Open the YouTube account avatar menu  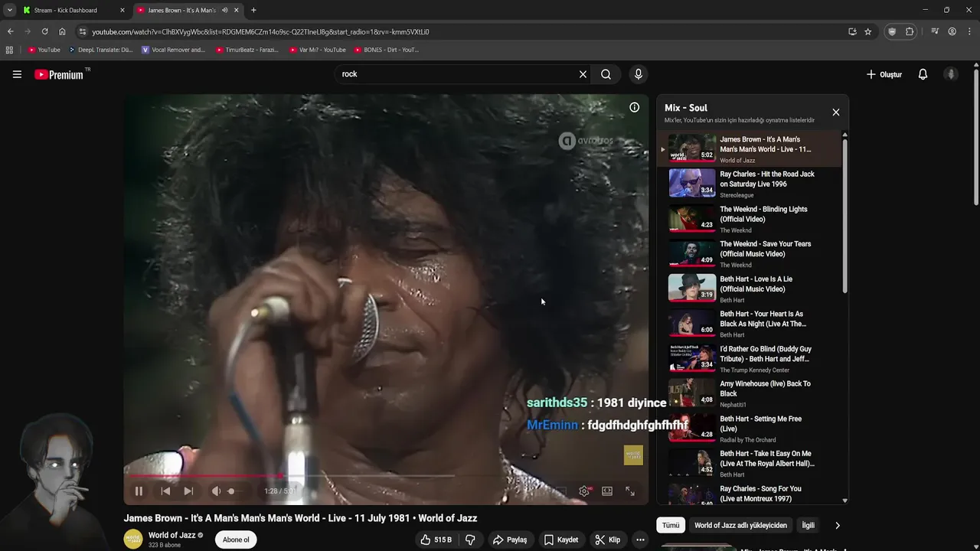coord(951,74)
